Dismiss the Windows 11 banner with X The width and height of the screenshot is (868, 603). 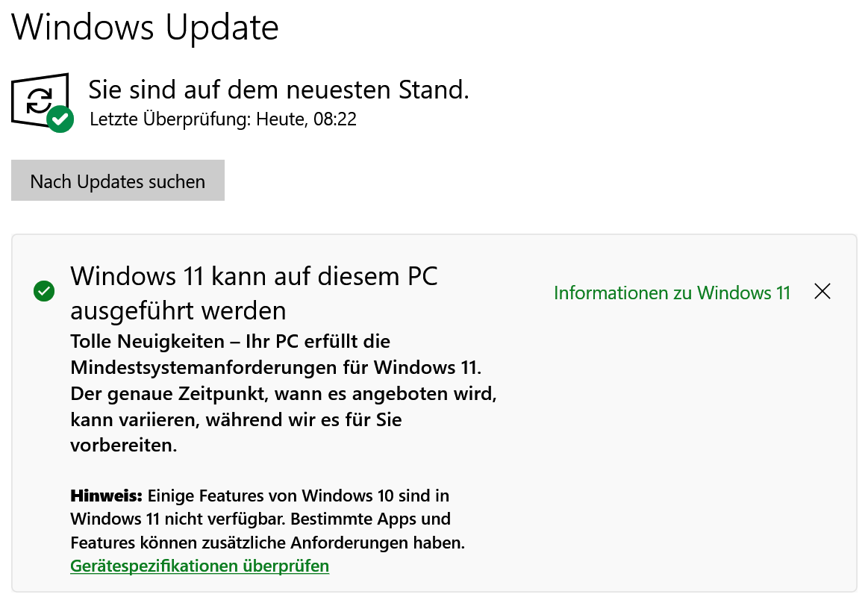point(822,291)
